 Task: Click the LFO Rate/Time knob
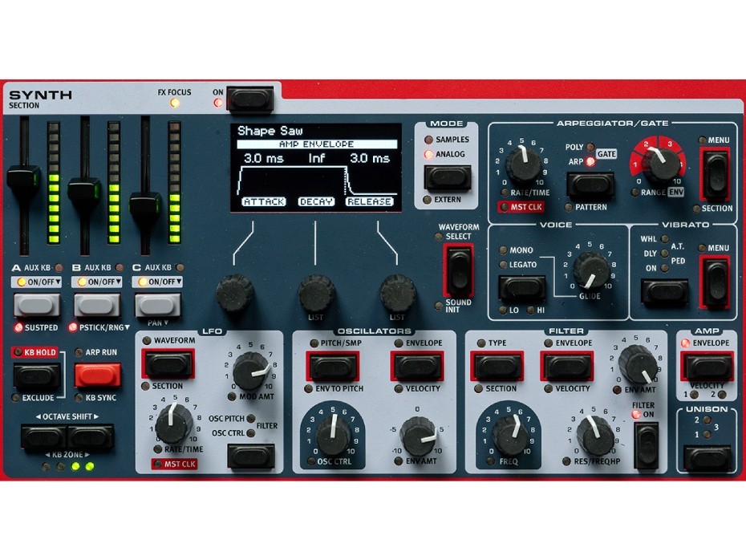[173, 424]
